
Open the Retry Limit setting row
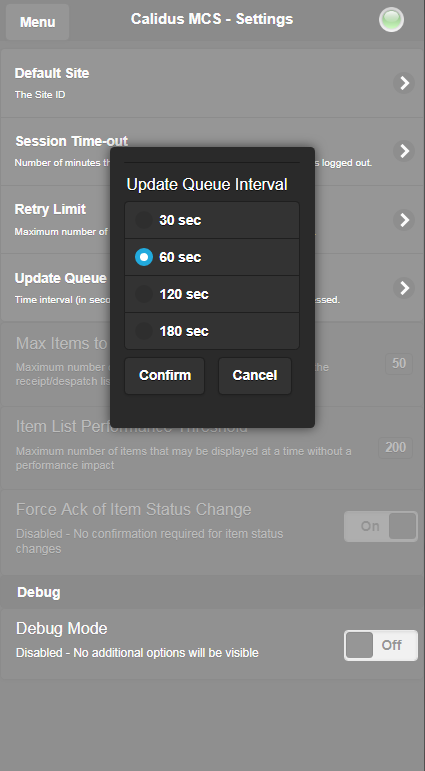pyautogui.click(x=212, y=220)
